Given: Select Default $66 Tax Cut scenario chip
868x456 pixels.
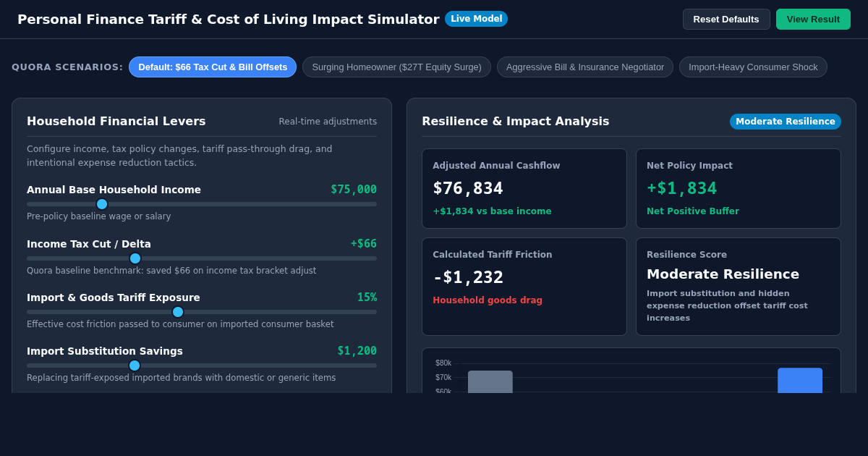Looking at the screenshot, I should [213, 67].
